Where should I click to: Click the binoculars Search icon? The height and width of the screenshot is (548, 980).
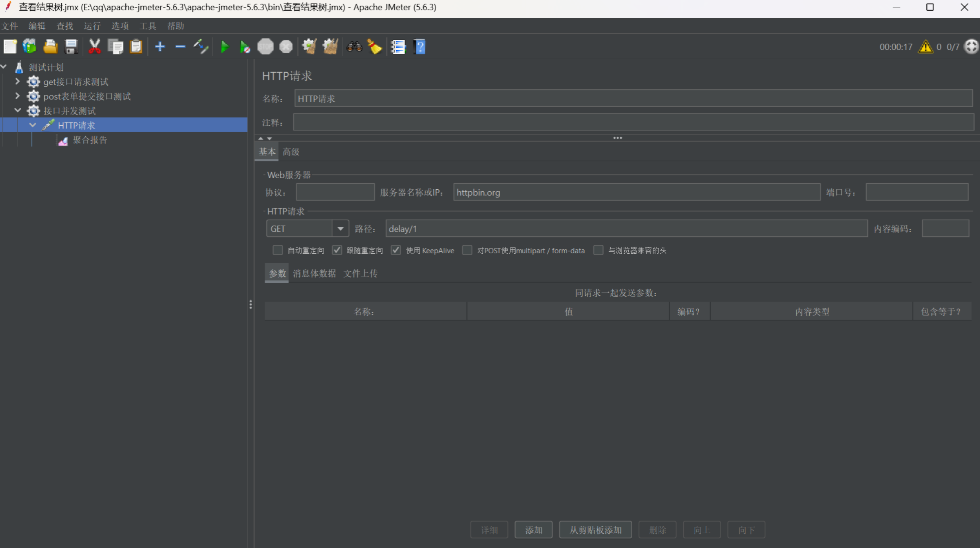pyautogui.click(x=354, y=47)
